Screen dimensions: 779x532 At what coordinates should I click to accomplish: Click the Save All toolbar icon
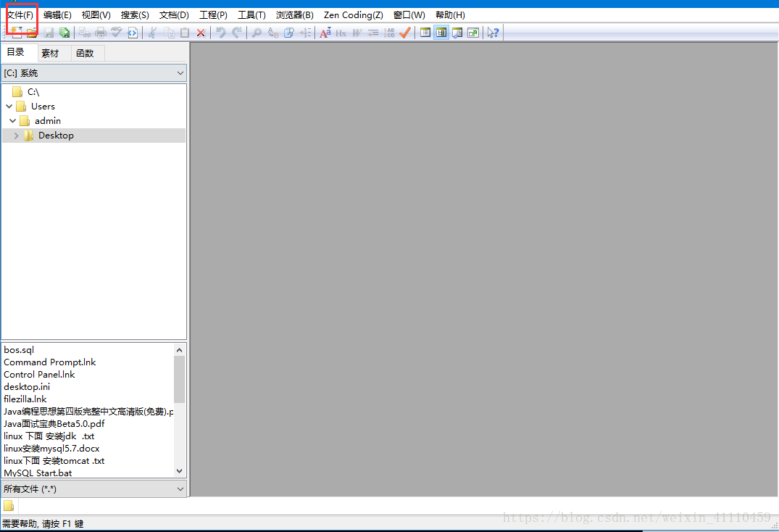pos(64,33)
